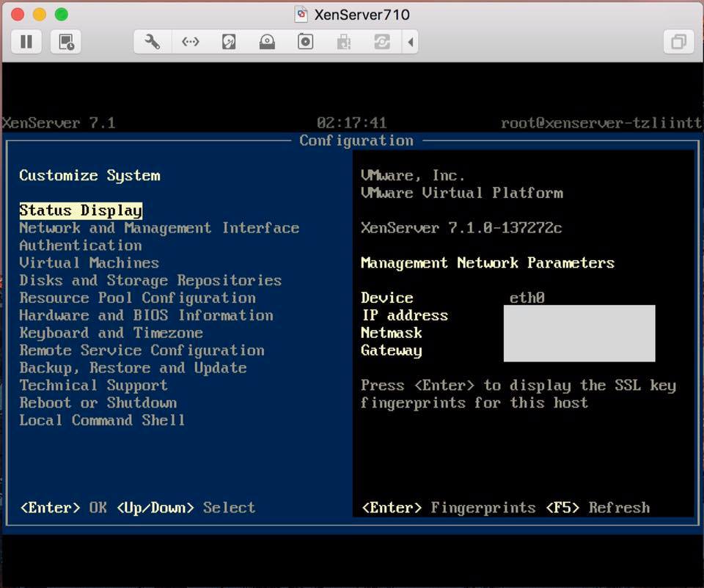The width and height of the screenshot is (704, 588).
Task: Select Technical Support entry
Action: pos(94,386)
